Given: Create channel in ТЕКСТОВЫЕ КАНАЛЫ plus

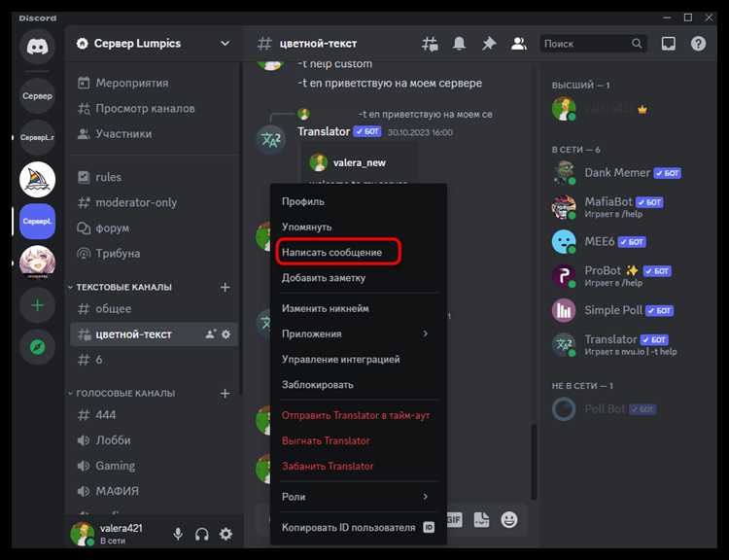Looking at the screenshot, I should [x=226, y=288].
